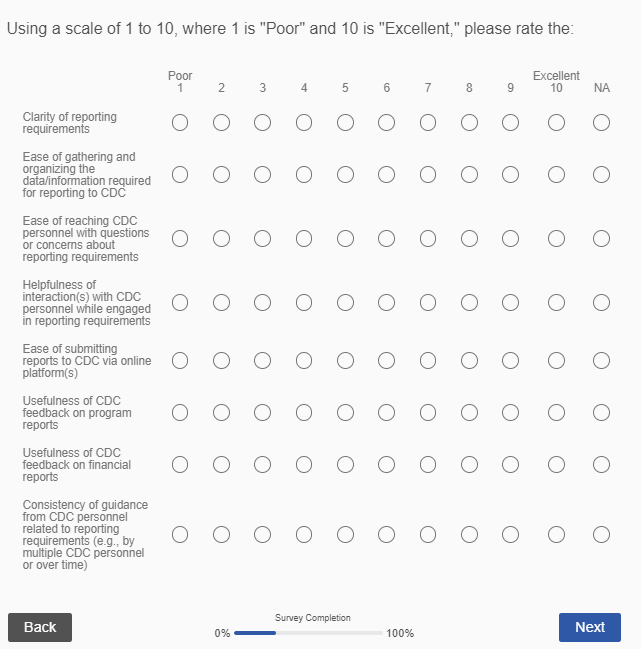This screenshot has width=641, height=649.
Task: Rate Clarity of reporting requirements as 6
Action: (386, 123)
